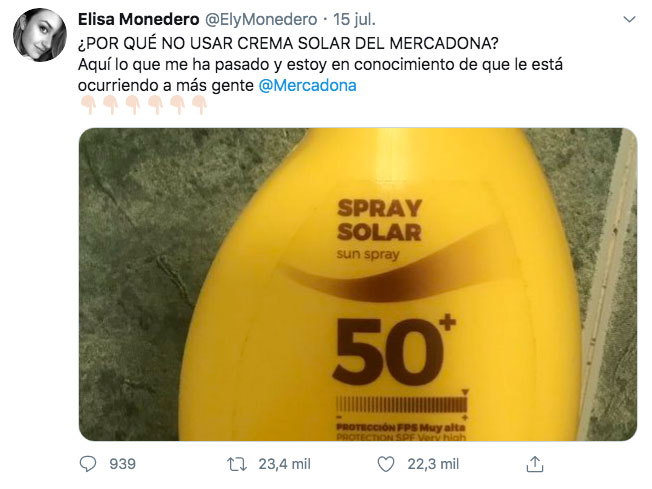Click the 23,4 mil retweets count
This screenshot has width=652, height=489.
[x=284, y=464]
